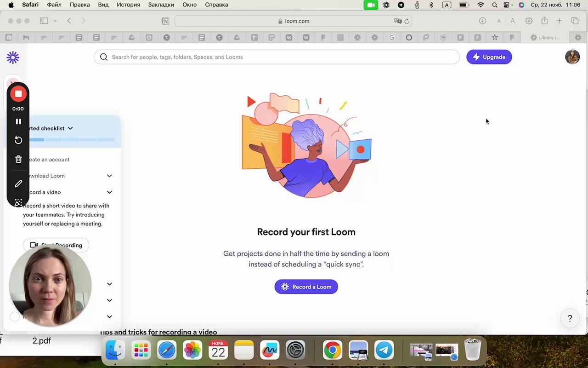588x368 pixels.
Task: Open the Правка menu
Action: tap(79, 5)
